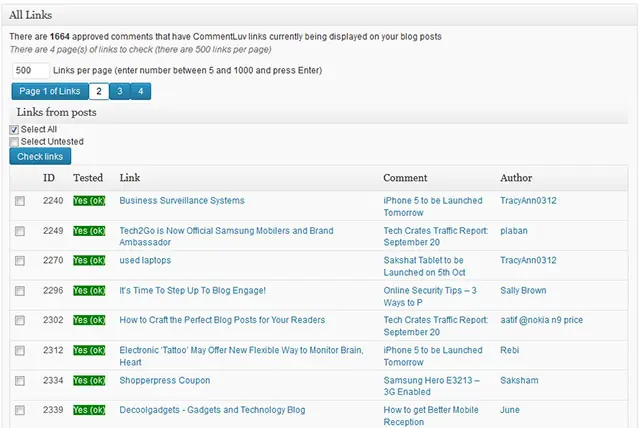Open Tech Crates Traffic Report in row 2302
Image resolution: width=640 pixels, height=428 pixels.
pos(436,326)
